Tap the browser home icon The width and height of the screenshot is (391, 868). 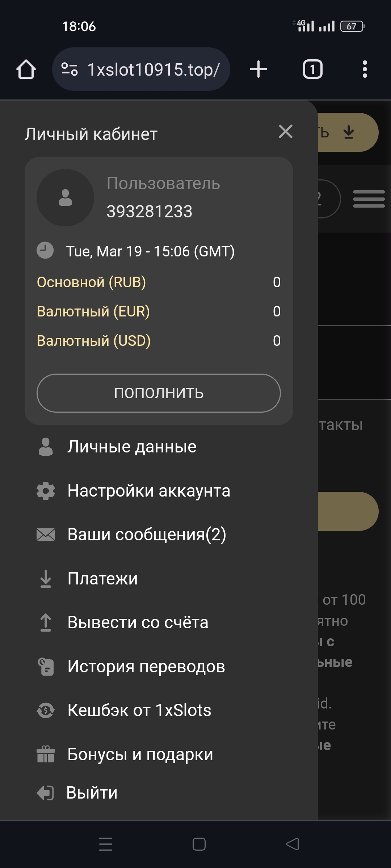[26, 69]
